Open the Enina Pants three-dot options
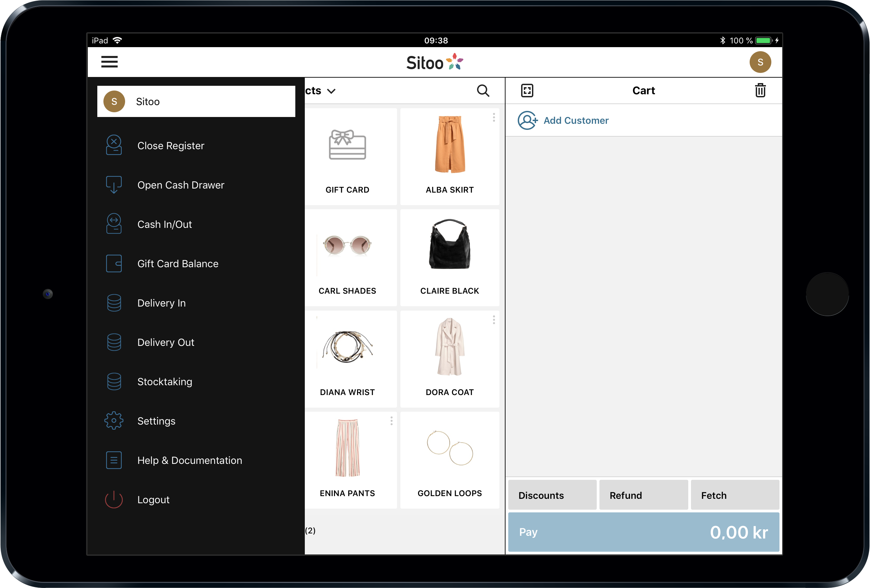This screenshot has height=588, width=870. click(391, 421)
